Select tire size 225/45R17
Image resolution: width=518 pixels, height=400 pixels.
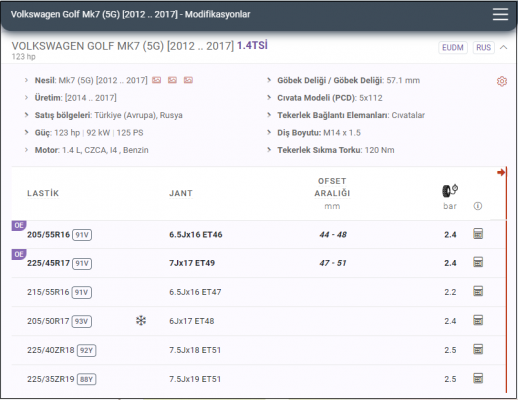[48, 263]
